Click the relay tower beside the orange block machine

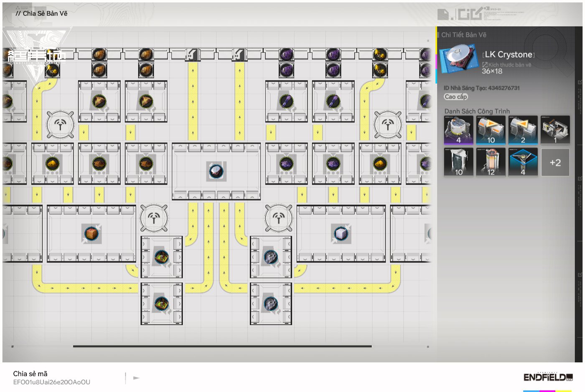click(154, 218)
